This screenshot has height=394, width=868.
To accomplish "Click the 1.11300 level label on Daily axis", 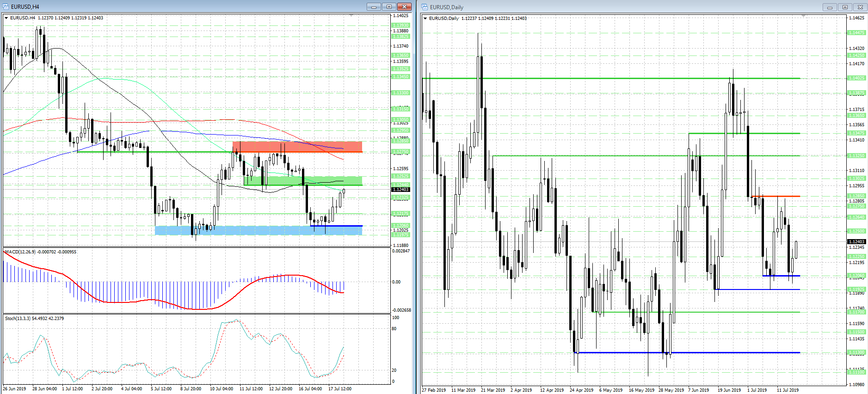I will tap(856, 352).
